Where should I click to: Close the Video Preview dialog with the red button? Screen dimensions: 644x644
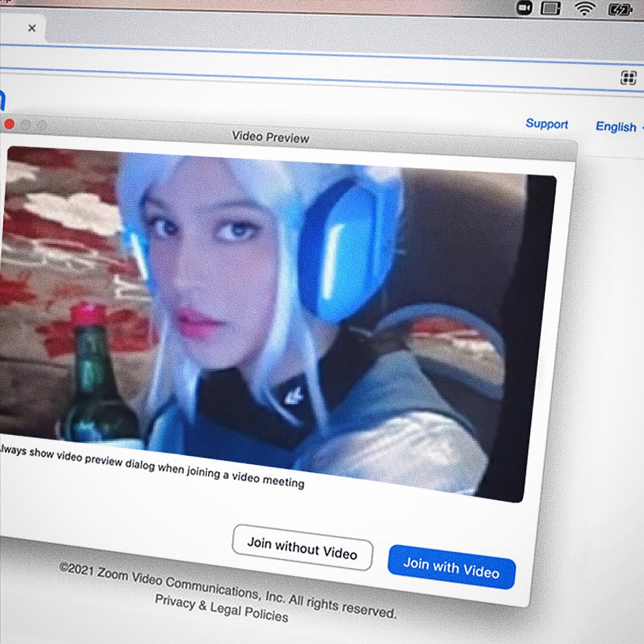click(x=9, y=125)
